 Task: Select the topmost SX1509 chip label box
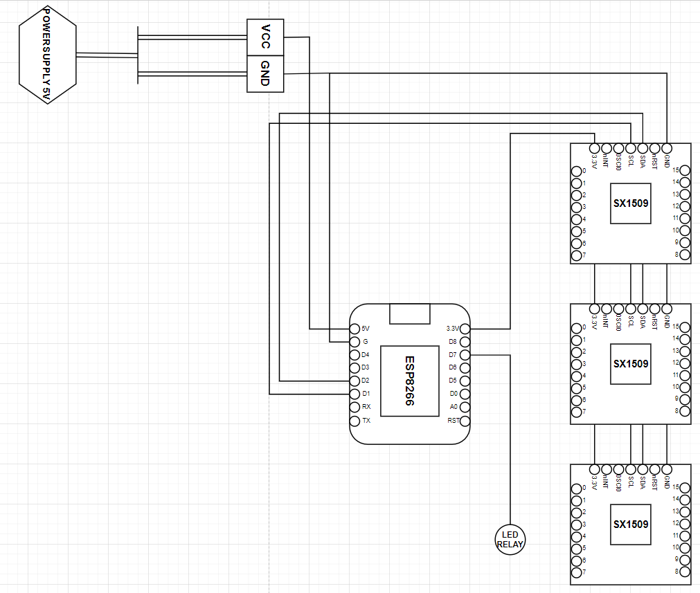point(631,203)
